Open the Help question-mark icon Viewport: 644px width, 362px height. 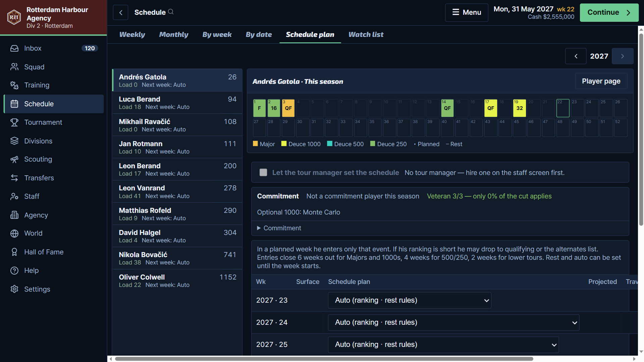coord(14,270)
